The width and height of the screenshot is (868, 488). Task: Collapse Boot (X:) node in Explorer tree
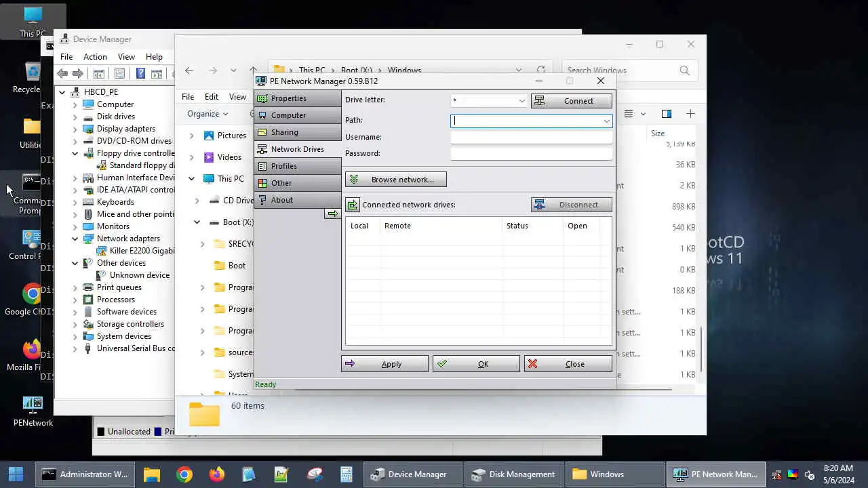[x=197, y=222]
